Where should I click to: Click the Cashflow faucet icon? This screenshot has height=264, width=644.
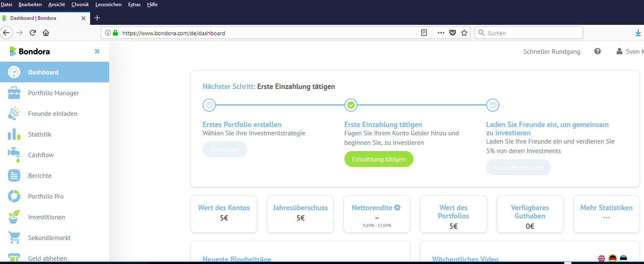coord(14,155)
